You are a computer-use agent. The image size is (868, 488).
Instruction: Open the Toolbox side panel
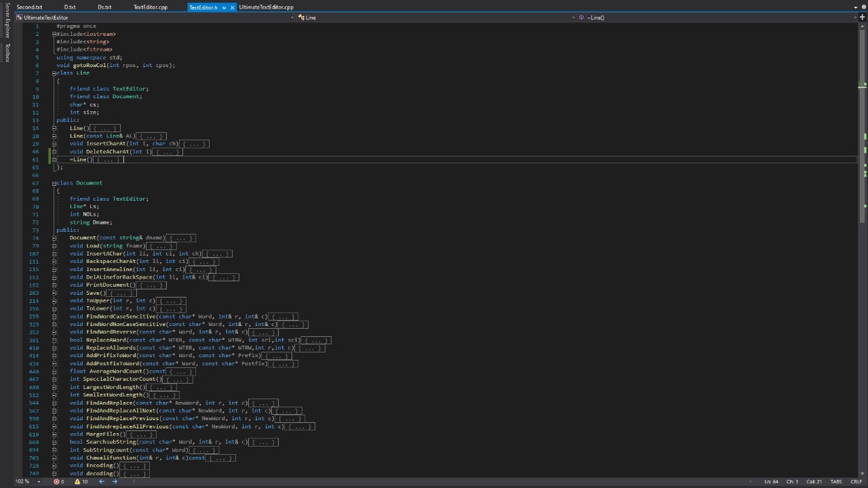point(7,53)
